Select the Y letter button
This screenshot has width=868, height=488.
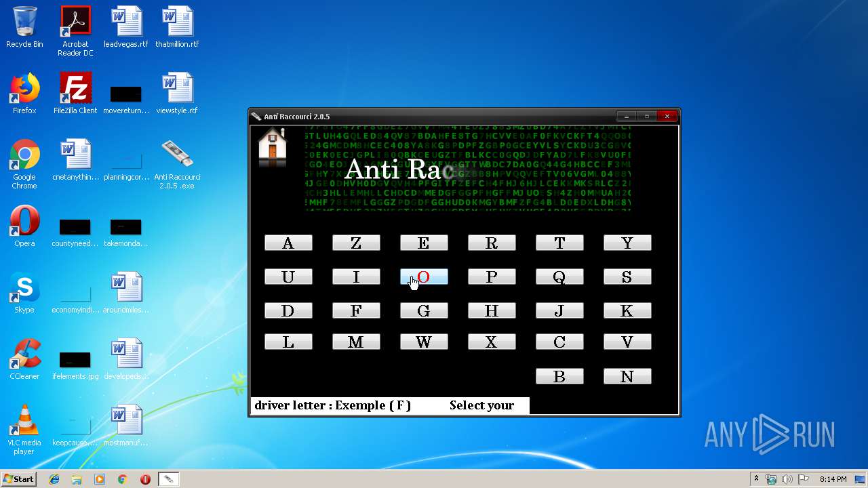[627, 243]
